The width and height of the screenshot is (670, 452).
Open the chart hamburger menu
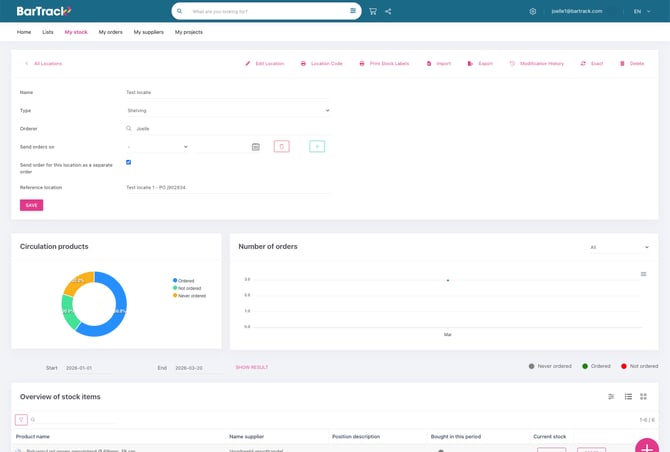pyautogui.click(x=643, y=274)
